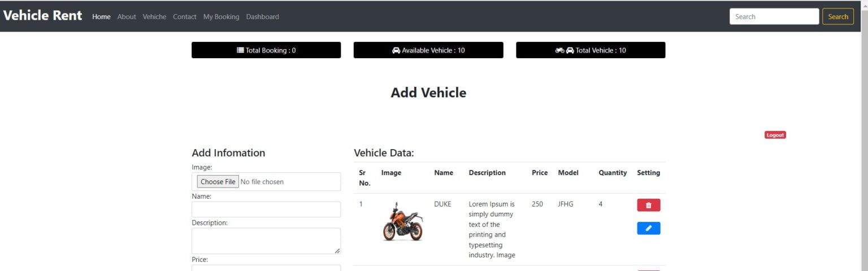Click the blue pencil edit icon for DUKE
This screenshot has height=271, width=868.
(648, 229)
